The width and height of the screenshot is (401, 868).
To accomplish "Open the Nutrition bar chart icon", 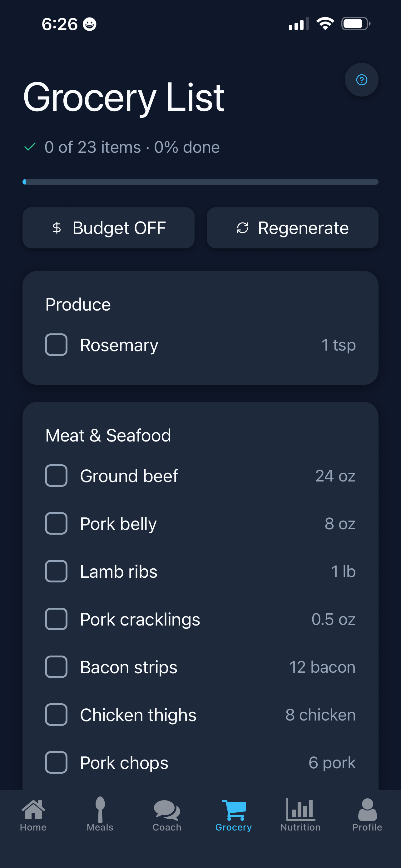I will [300, 809].
